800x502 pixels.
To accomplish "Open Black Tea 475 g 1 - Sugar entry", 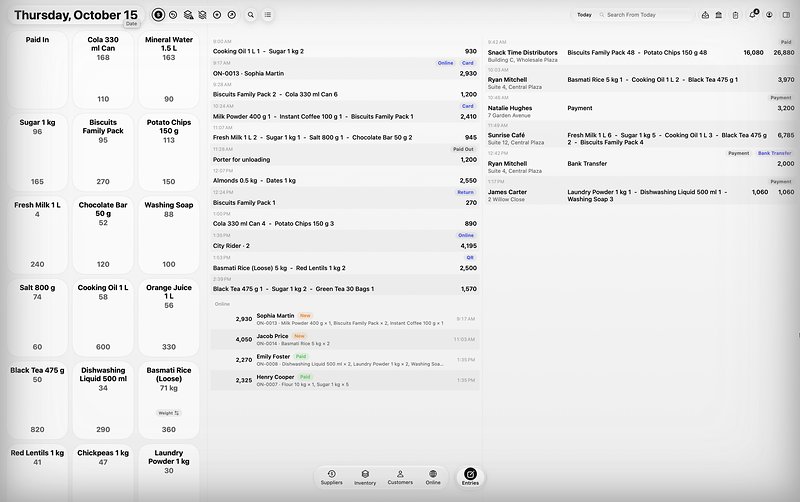I will tap(345, 285).
